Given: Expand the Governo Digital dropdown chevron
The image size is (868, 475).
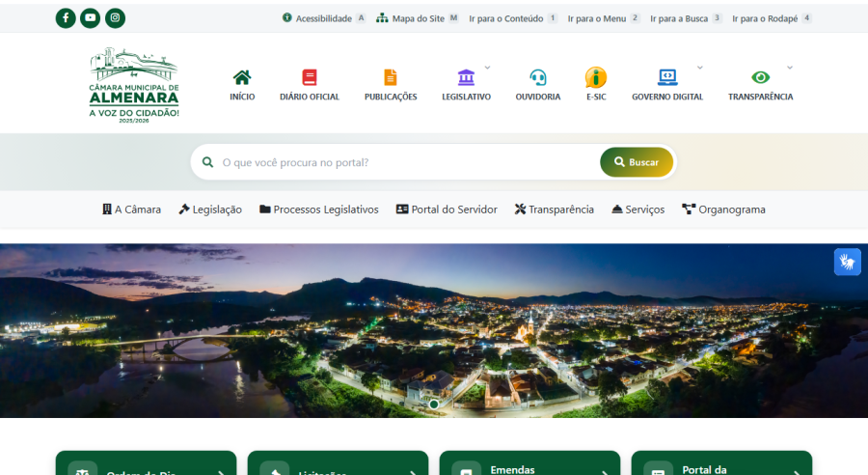Looking at the screenshot, I should click(x=700, y=68).
